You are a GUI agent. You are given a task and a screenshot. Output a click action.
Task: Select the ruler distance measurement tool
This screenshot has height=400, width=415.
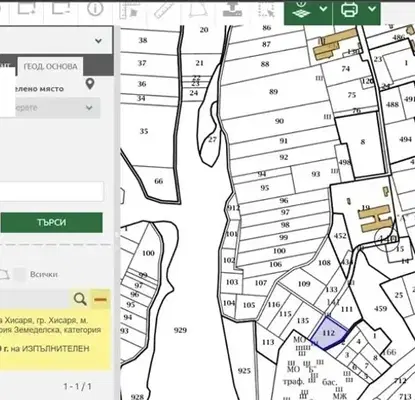pyautogui.click(x=164, y=9)
